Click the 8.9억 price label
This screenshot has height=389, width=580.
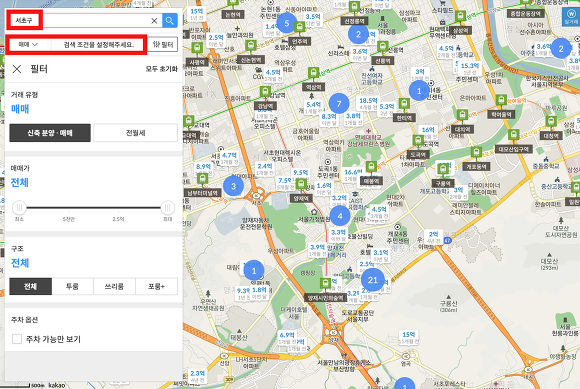(203, 169)
